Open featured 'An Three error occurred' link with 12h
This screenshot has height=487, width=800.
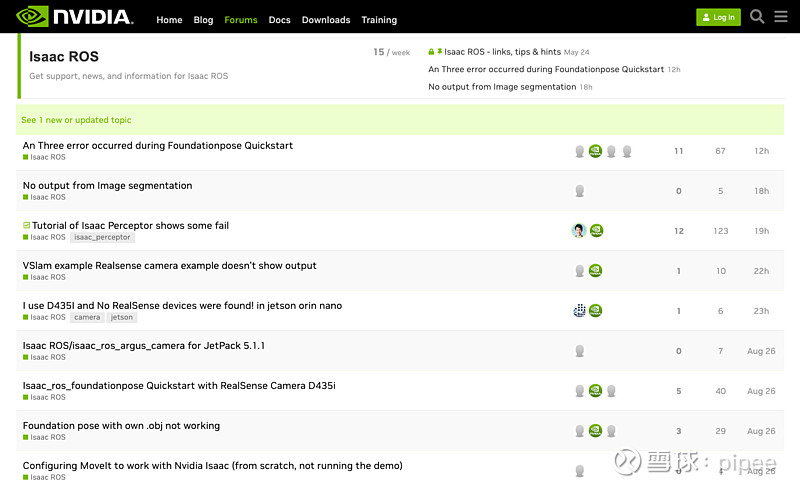tap(546, 69)
